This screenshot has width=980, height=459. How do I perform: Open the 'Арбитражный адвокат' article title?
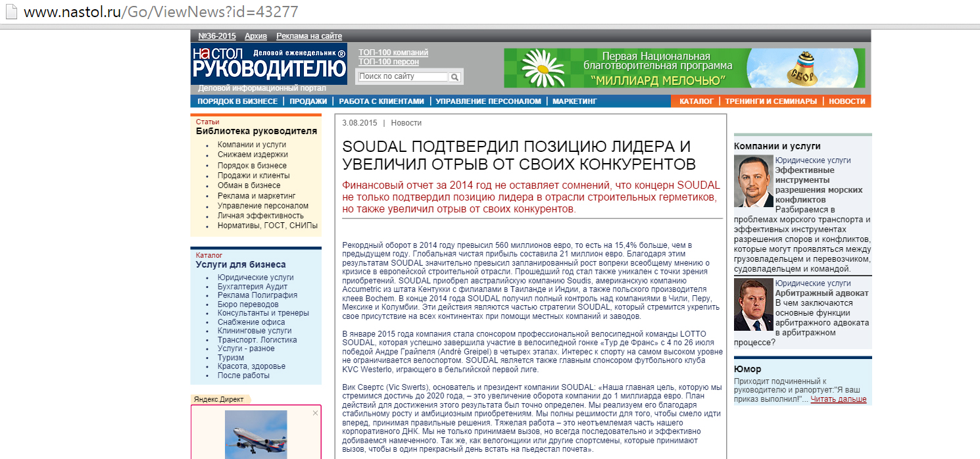point(821,293)
